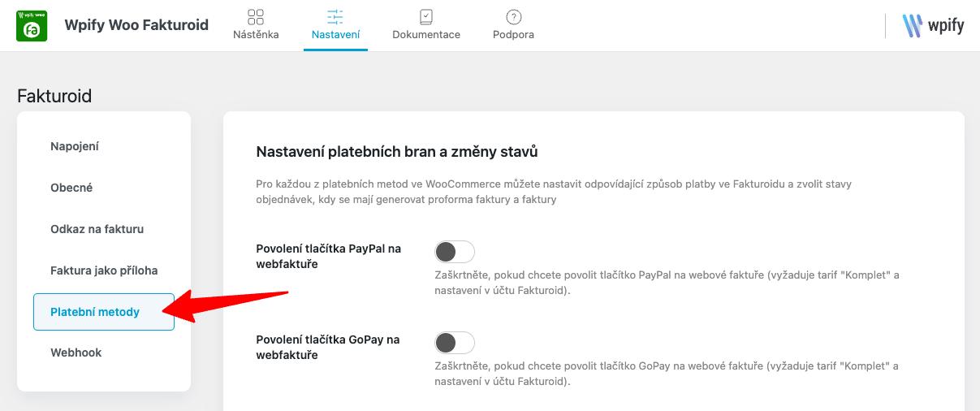Open Faktura jako příloha section

(x=104, y=270)
